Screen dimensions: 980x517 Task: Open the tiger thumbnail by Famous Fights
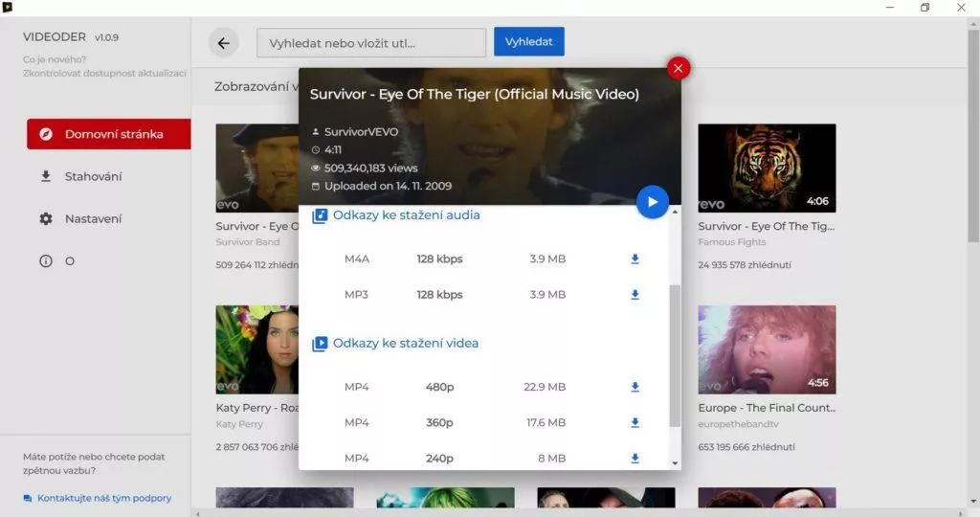tap(767, 168)
